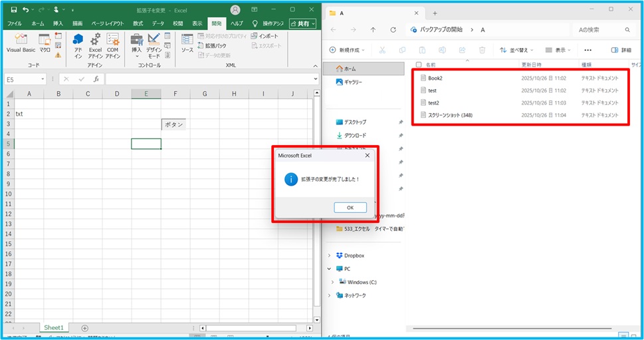The image size is (644, 340).
Task: Expand the Dropbox tree node
Action: [330, 255]
